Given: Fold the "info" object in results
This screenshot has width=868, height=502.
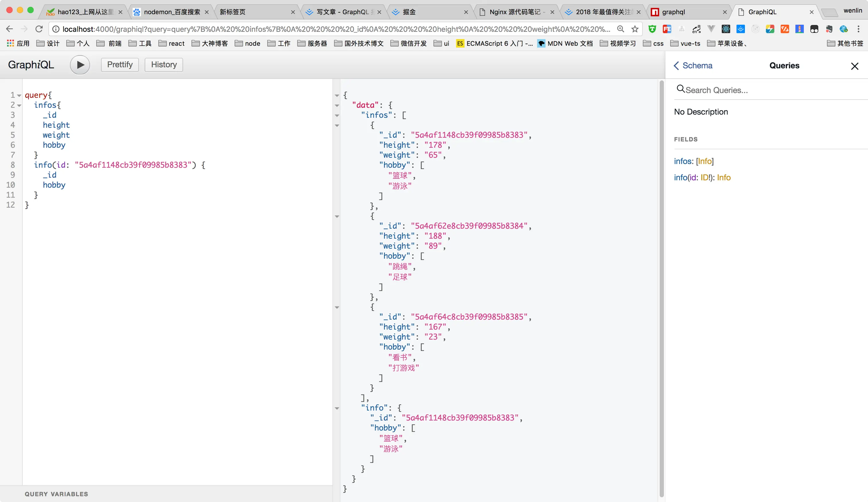Looking at the screenshot, I should coord(337,408).
